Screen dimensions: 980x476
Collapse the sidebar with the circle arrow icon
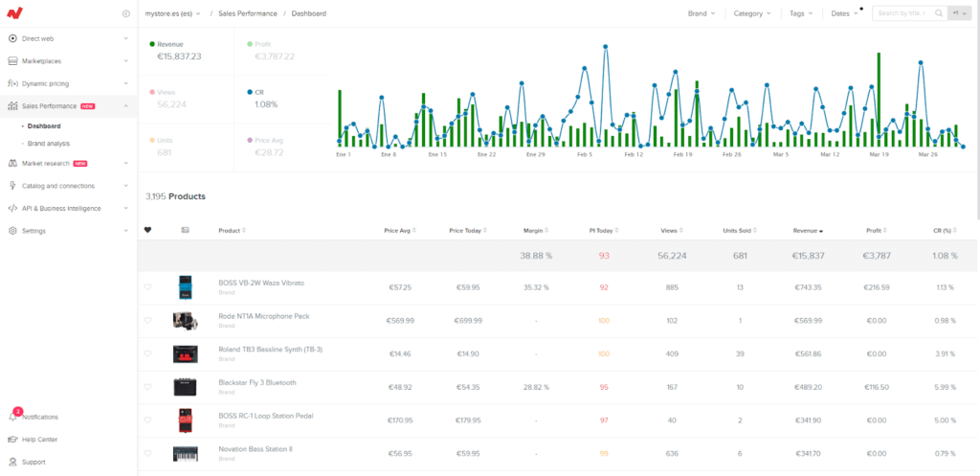pos(126,13)
